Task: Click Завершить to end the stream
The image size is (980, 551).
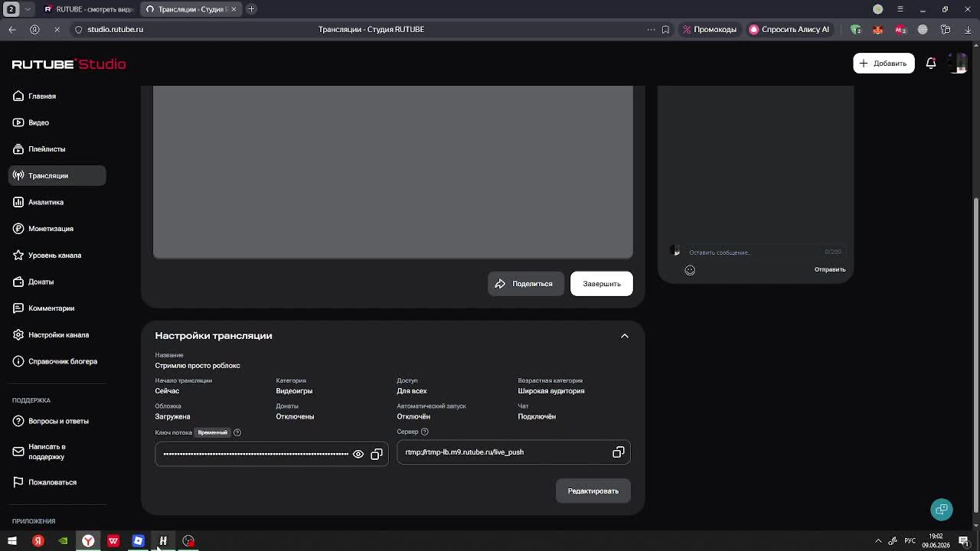Action: 602,284
